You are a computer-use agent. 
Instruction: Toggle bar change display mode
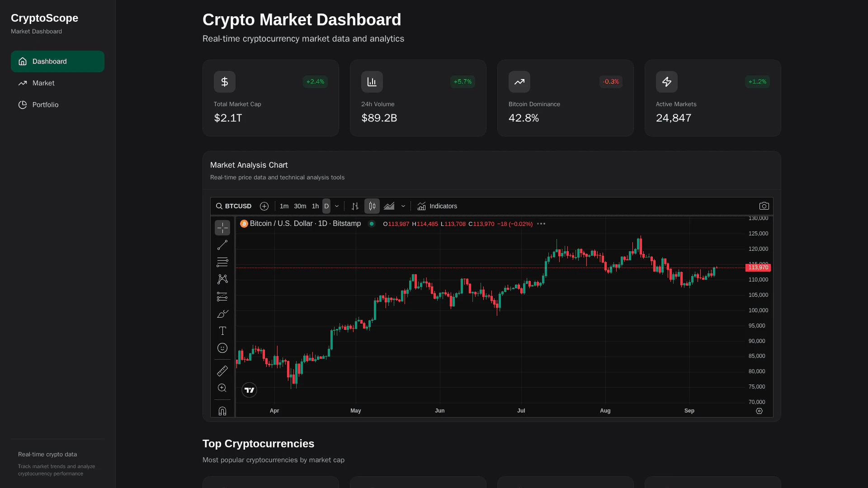click(355, 206)
